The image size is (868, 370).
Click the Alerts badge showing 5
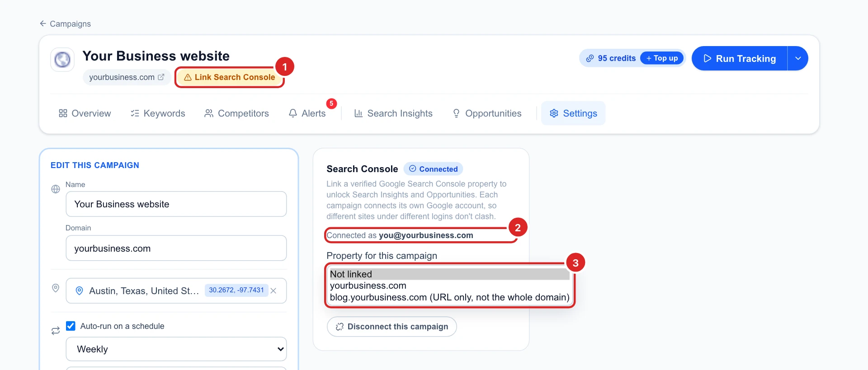coord(331,103)
